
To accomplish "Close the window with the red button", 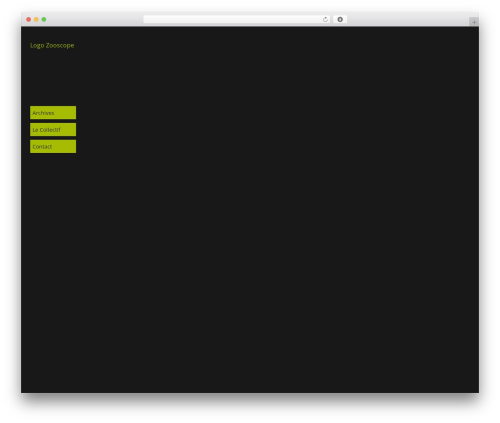I will point(29,19).
